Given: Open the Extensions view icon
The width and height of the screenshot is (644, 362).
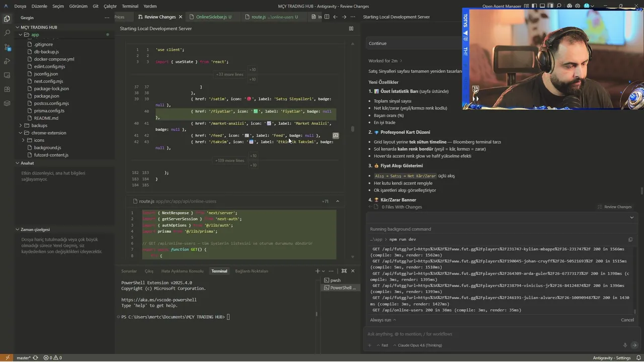Looking at the screenshot, I should click(7, 89).
